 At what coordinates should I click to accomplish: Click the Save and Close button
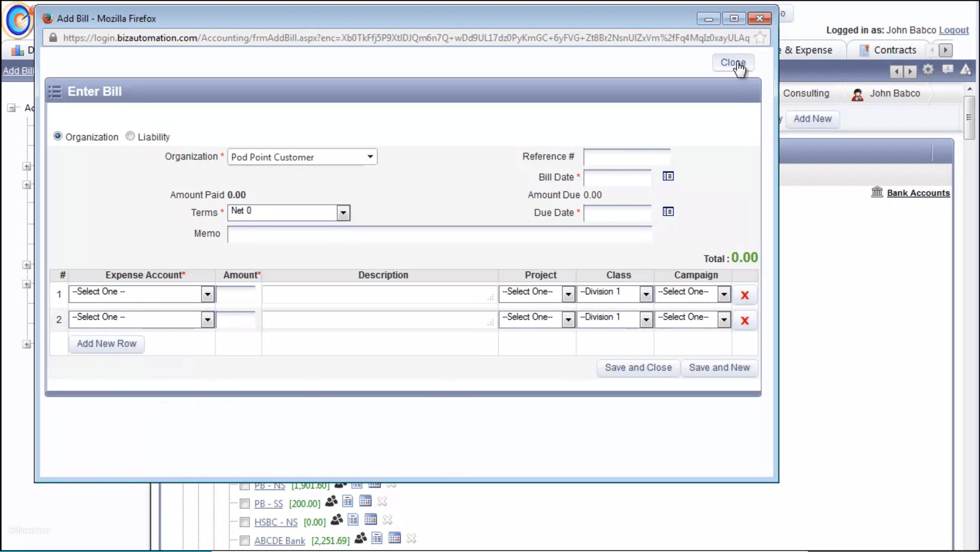click(638, 368)
